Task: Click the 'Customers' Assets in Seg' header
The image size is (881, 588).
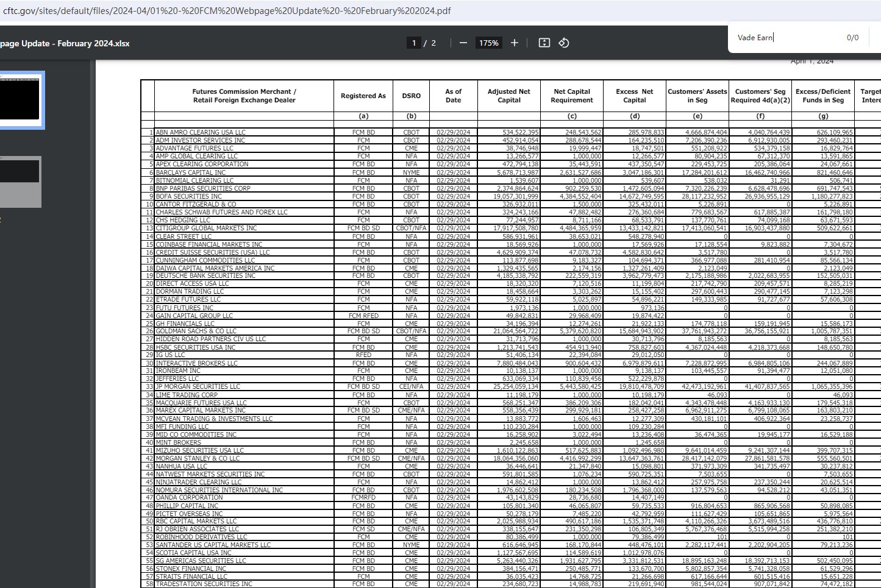Action: pyautogui.click(x=697, y=96)
